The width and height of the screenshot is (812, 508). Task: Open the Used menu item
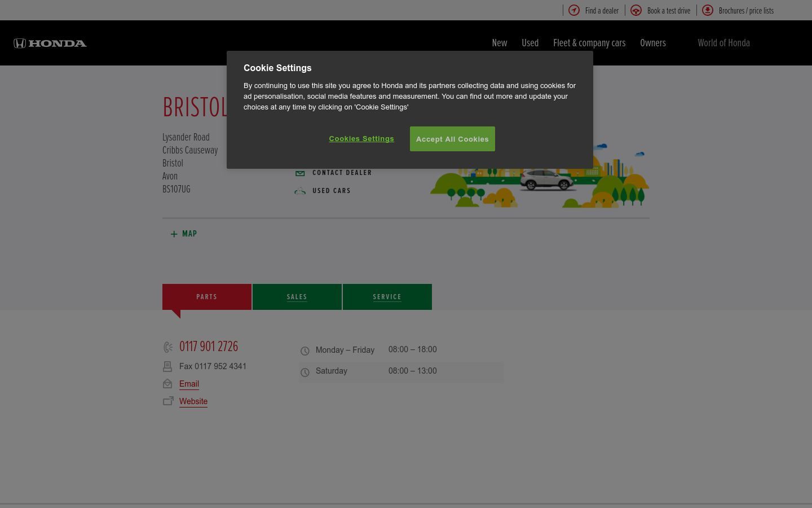[530, 43]
